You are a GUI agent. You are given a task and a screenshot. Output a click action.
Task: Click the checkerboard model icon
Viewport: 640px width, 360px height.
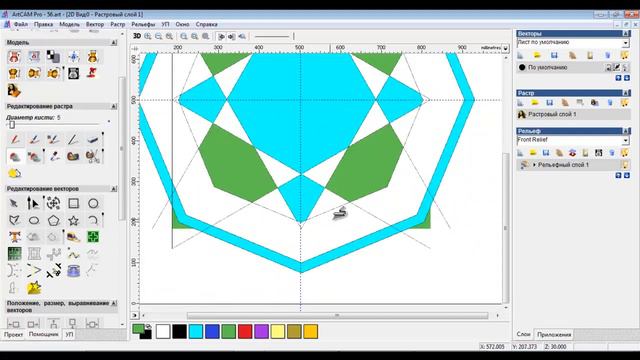click(53, 56)
